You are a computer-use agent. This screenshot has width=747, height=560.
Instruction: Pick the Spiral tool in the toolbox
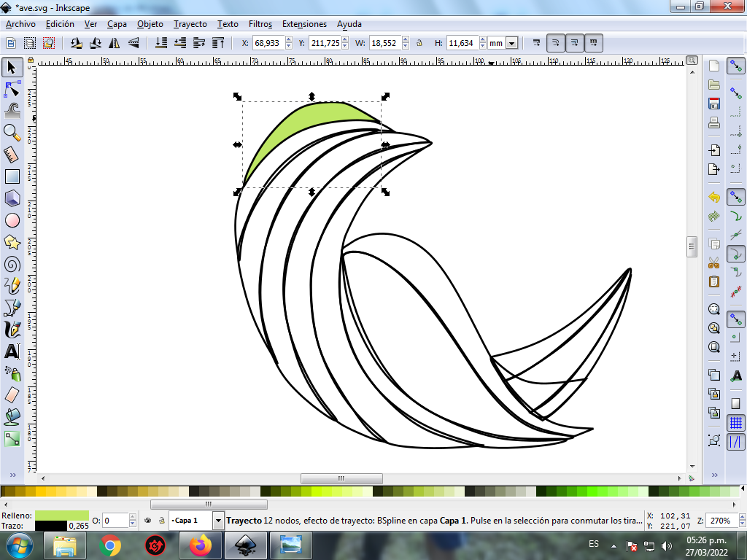12,264
